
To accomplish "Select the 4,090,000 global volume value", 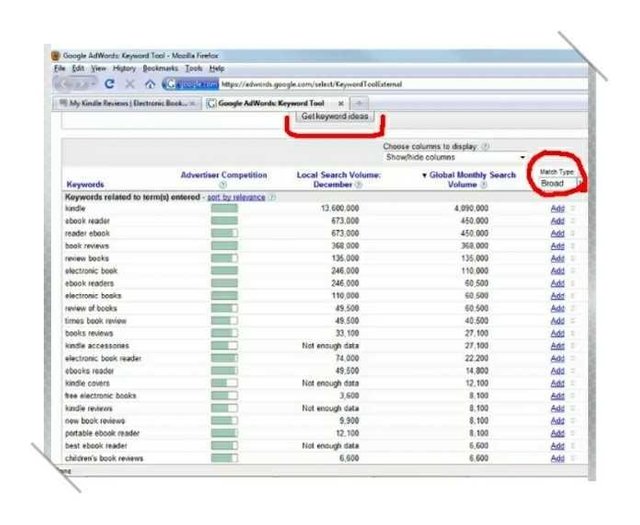I will click(471, 209).
